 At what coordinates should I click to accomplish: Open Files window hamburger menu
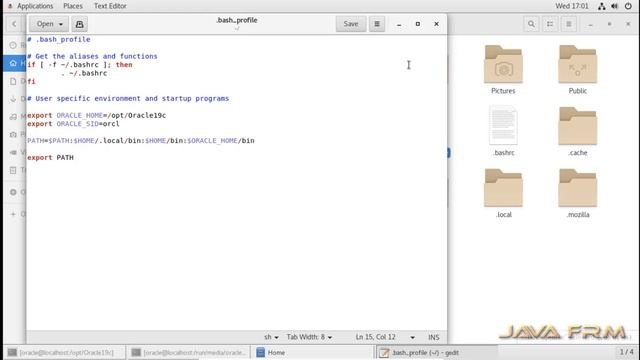point(569,24)
